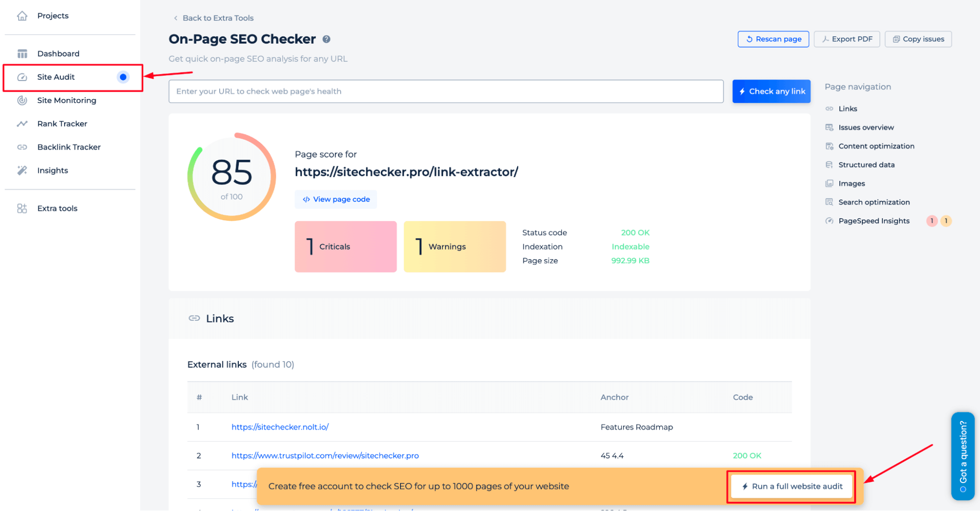Click the Insights wand icon
Image resolution: width=980 pixels, height=511 pixels.
(22, 171)
